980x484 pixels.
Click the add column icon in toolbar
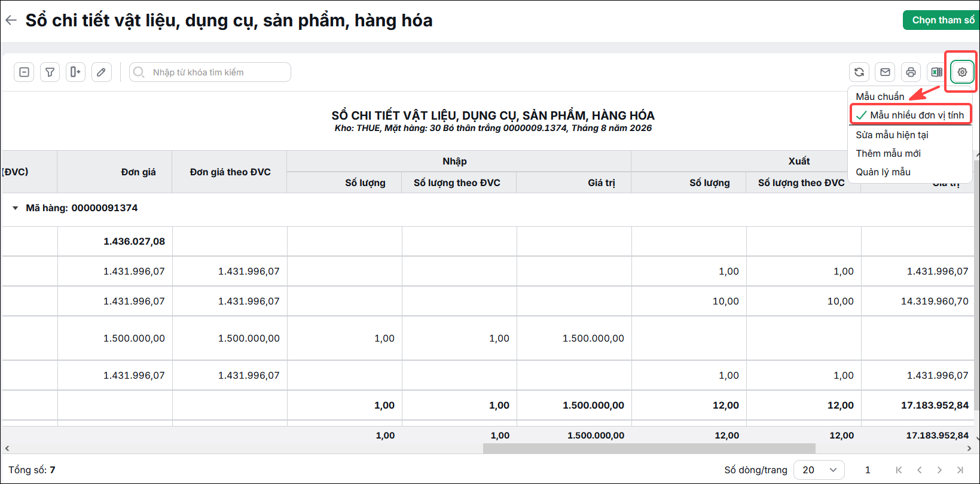(x=75, y=72)
